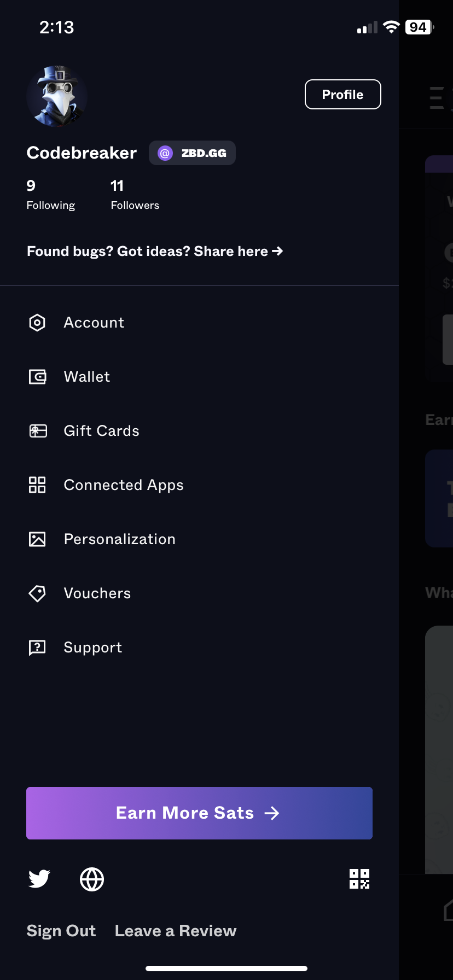Tap the Codebreaker avatar picture

57,96
